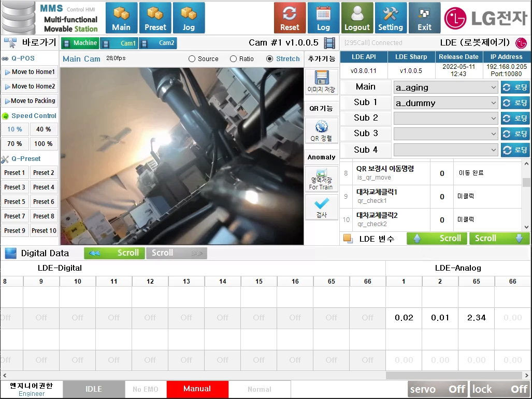Select Preset 1
The width and height of the screenshot is (532, 399).
(x=15, y=172)
